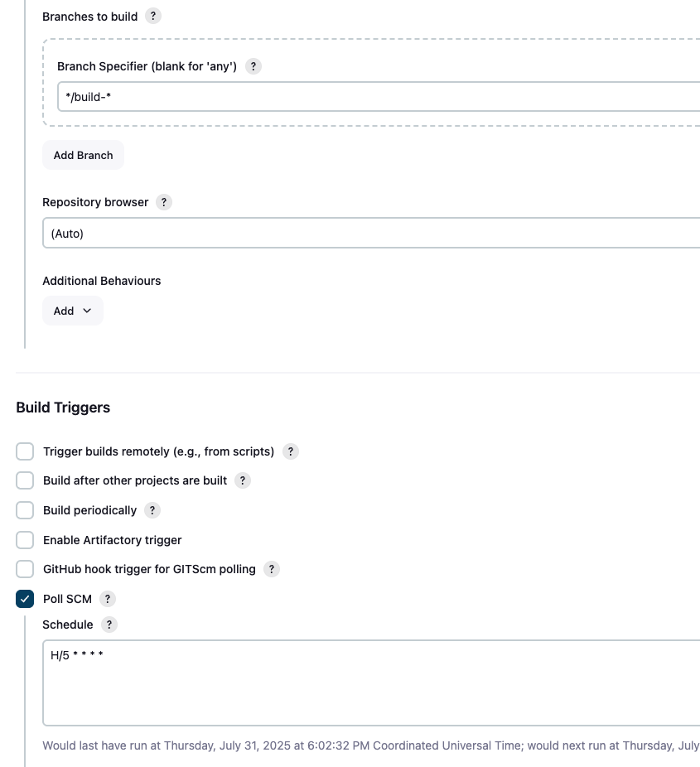Check Build after other projects are built
Image resolution: width=700 pixels, height=767 pixels.
click(x=25, y=480)
